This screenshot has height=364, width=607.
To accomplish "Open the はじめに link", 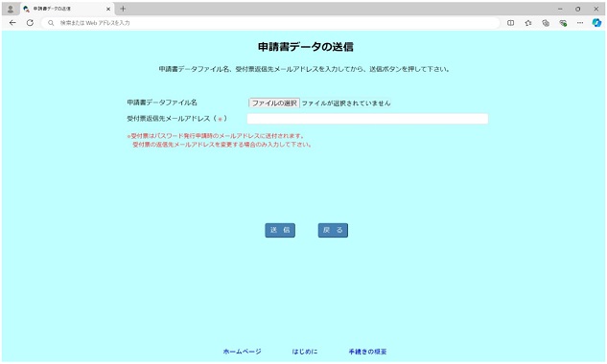I will 305,352.
